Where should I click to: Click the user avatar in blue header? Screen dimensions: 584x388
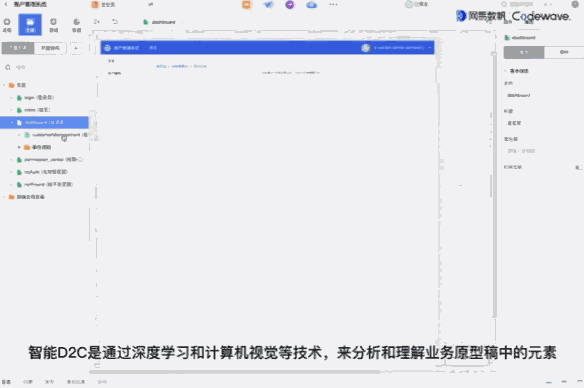(366, 48)
